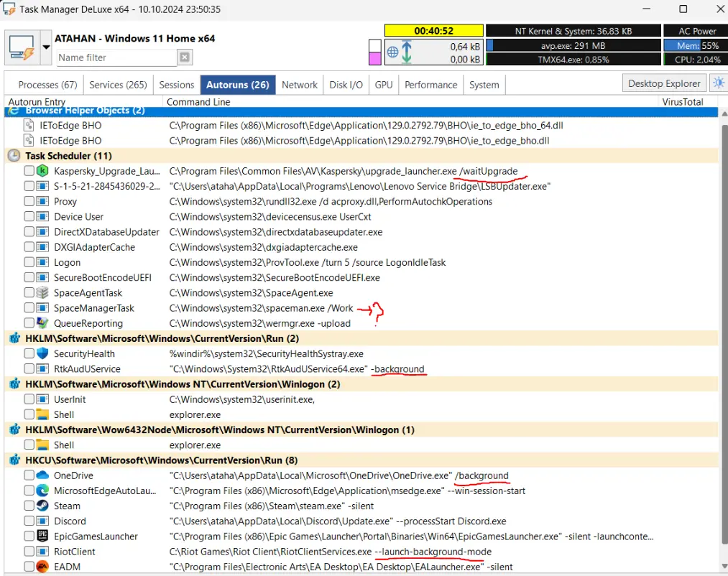Clear the name filter with the X button
728x576 pixels.
click(x=184, y=57)
